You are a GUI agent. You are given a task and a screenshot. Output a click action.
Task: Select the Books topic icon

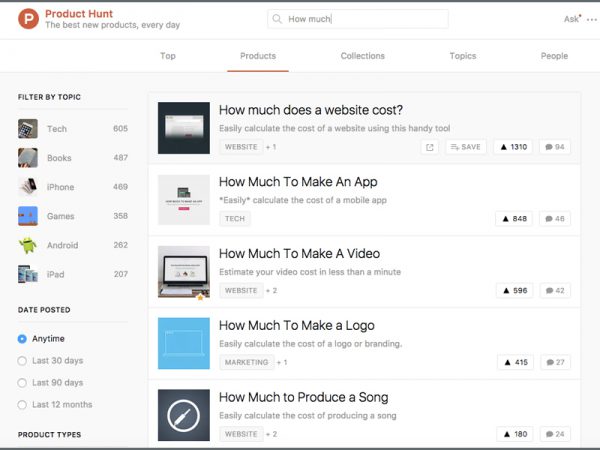pyautogui.click(x=28, y=158)
